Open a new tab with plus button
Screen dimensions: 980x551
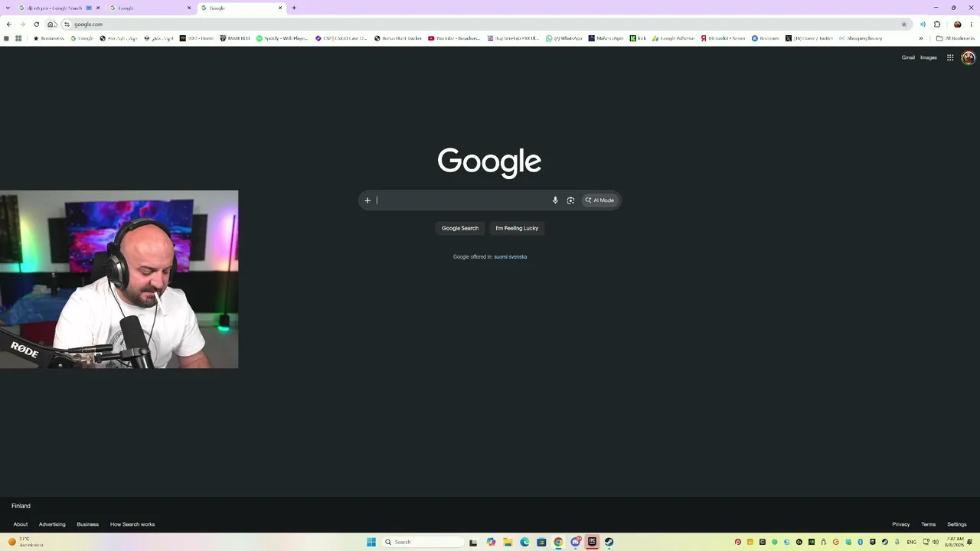294,8
